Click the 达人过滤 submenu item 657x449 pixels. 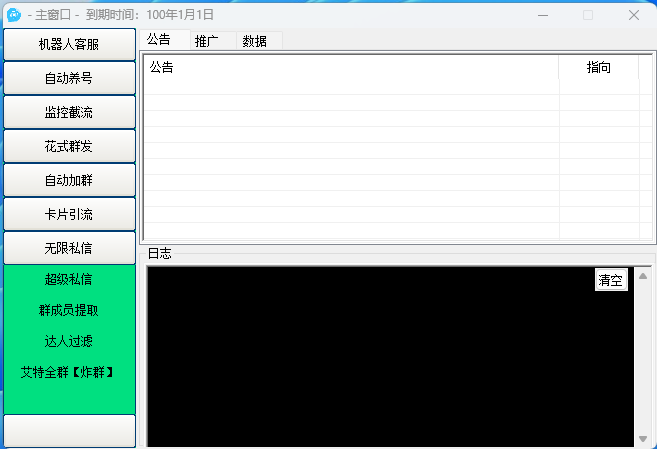69,341
